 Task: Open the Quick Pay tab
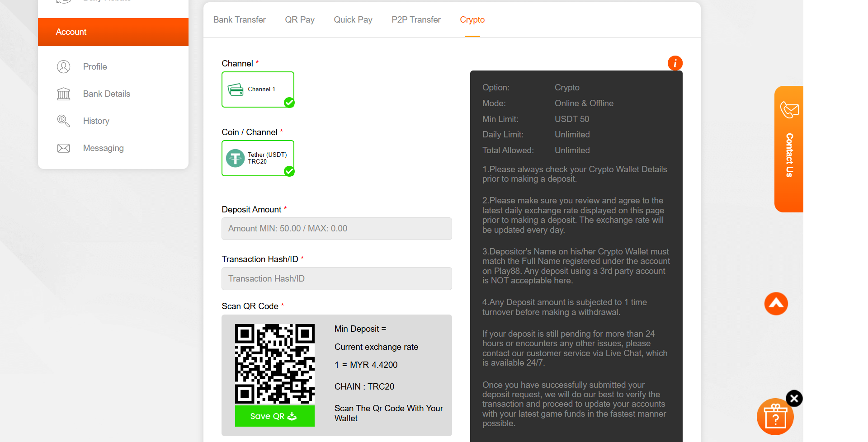coord(353,20)
